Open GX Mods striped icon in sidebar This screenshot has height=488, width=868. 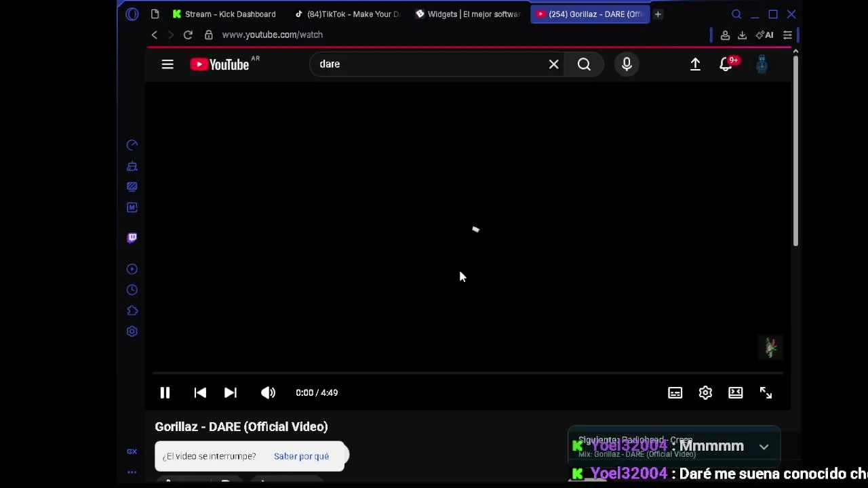pyautogui.click(x=132, y=186)
